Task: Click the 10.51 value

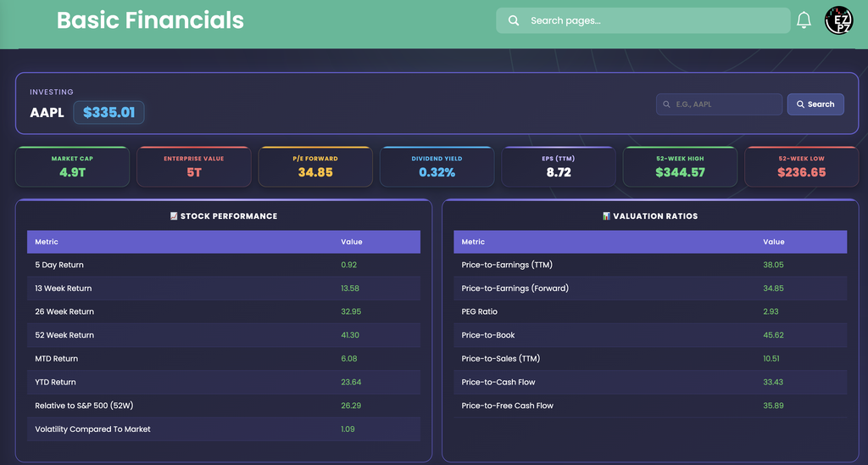Action: click(771, 359)
